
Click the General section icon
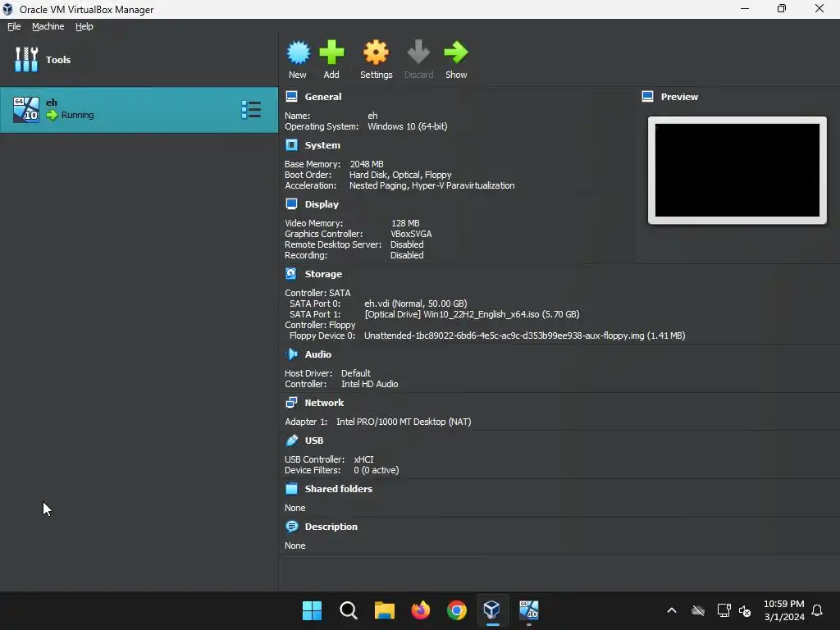(291, 97)
